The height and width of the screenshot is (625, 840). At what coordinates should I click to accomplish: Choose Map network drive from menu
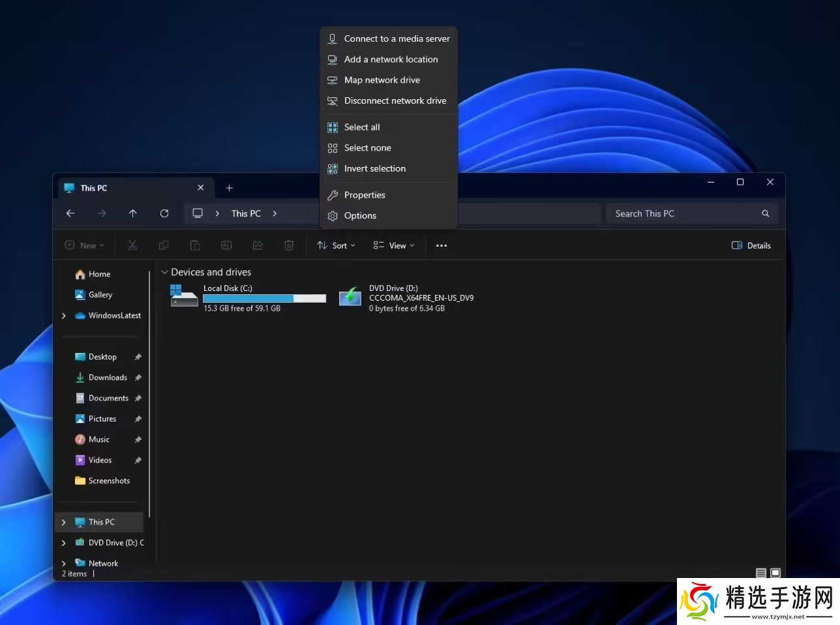pyautogui.click(x=382, y=80)
